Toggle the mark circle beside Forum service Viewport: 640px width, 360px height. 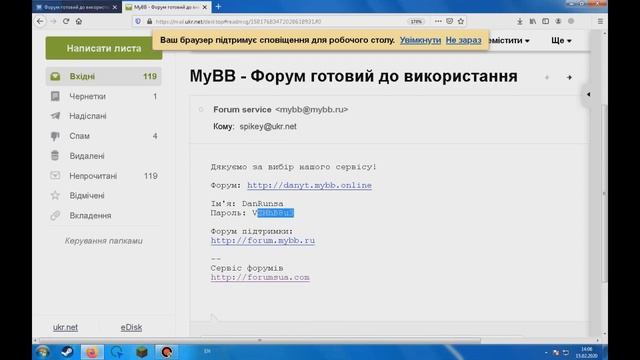[201, 109]
